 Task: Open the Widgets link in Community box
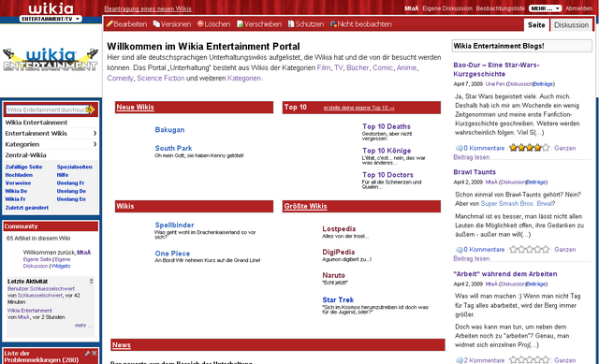point(61,267)
